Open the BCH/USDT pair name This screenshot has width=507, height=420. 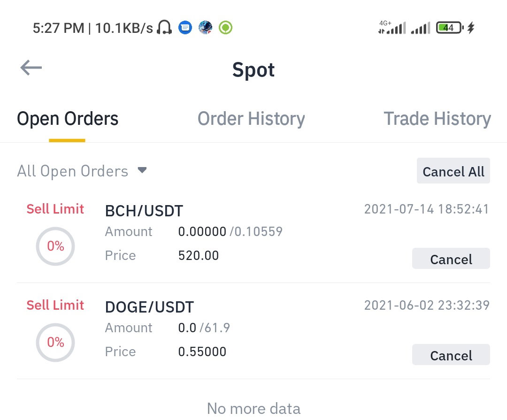pyautogui.click(x=144, y=211)
